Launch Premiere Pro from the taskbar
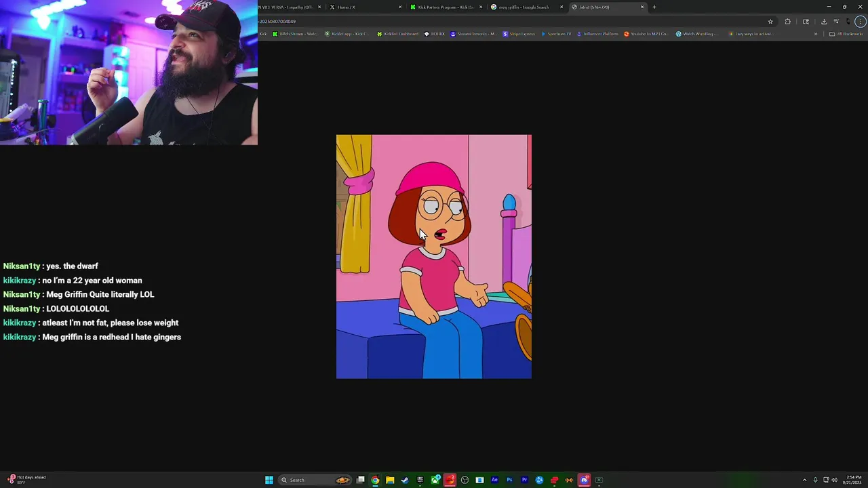 pyautogui.click(x=524, y=480)
